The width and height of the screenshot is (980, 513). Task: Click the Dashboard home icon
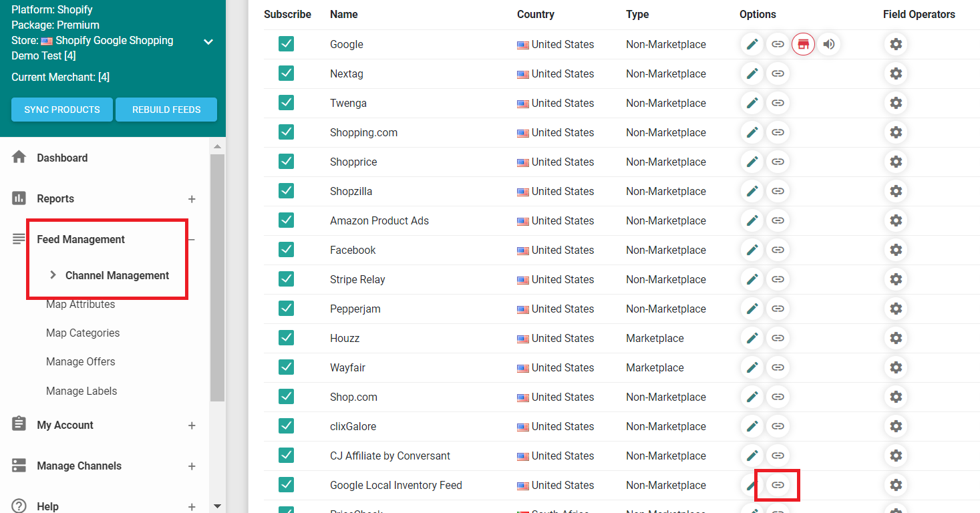click(19, 158)
